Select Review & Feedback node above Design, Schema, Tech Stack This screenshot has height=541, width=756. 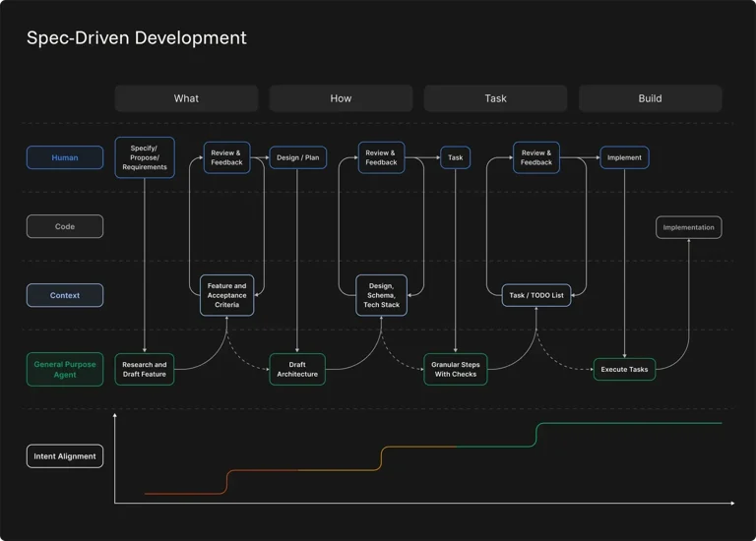381,157
